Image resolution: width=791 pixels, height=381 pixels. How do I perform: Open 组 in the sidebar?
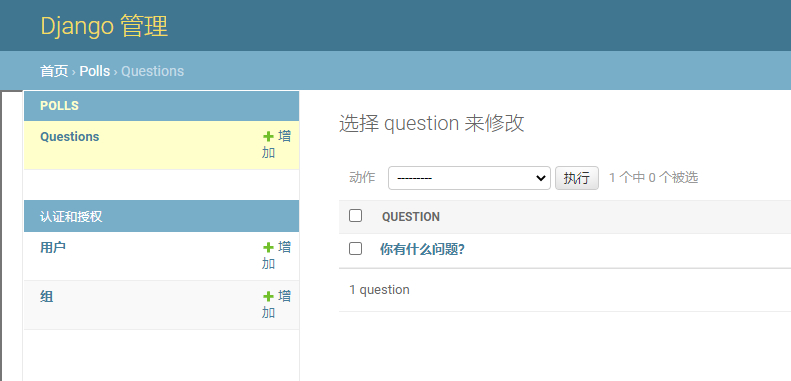pyautogui.click(x=47, y=297)
